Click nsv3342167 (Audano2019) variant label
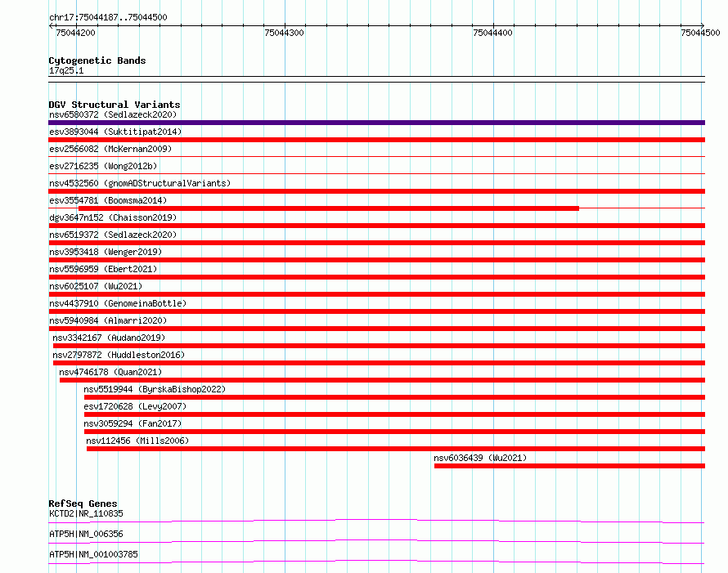Image resolution: width=728 pixels, height=573 pixels. tap(109, 338)
